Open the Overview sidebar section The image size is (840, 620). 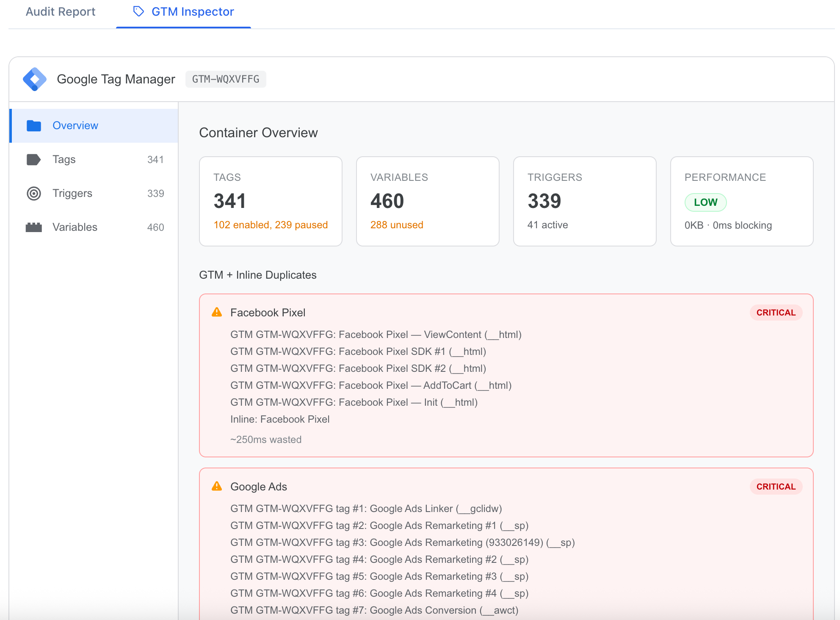click(x=94, y=126)
